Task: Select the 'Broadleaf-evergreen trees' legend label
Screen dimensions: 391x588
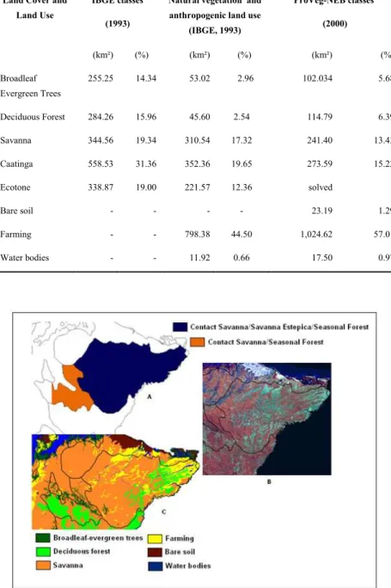Action: pyautogui.click(x=98, y=538)
